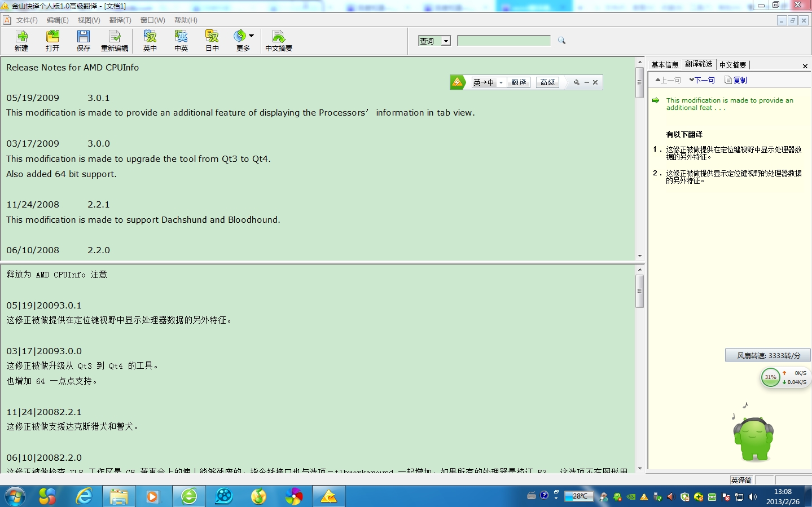Click the 31% network speed gauge
The height and width of the screenshot is (507, 812).
pyautogui.click(x=770, y=377)
